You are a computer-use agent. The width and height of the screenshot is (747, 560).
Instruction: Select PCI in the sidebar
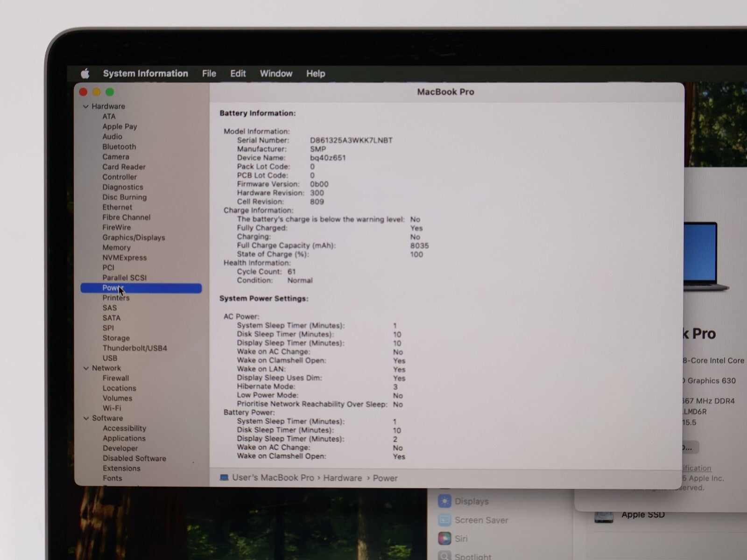108,267
